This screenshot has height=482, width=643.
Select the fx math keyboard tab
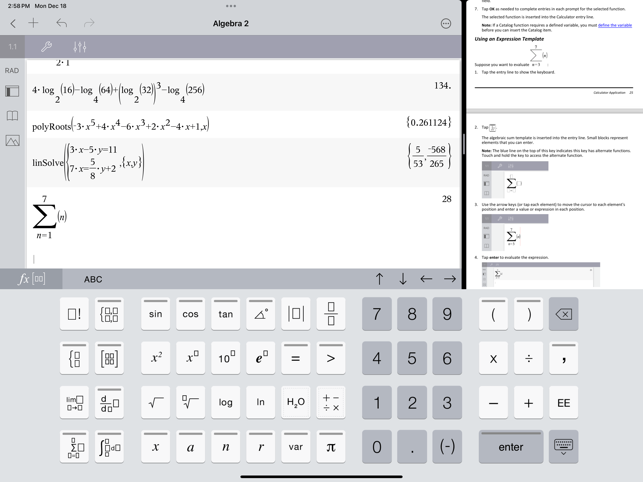point(31,279)
